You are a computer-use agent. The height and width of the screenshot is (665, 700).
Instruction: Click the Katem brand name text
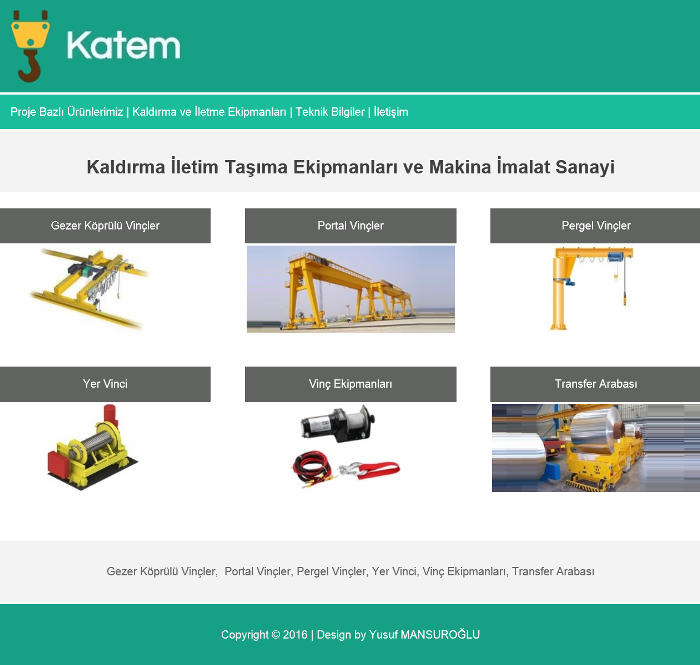[123, 45]
